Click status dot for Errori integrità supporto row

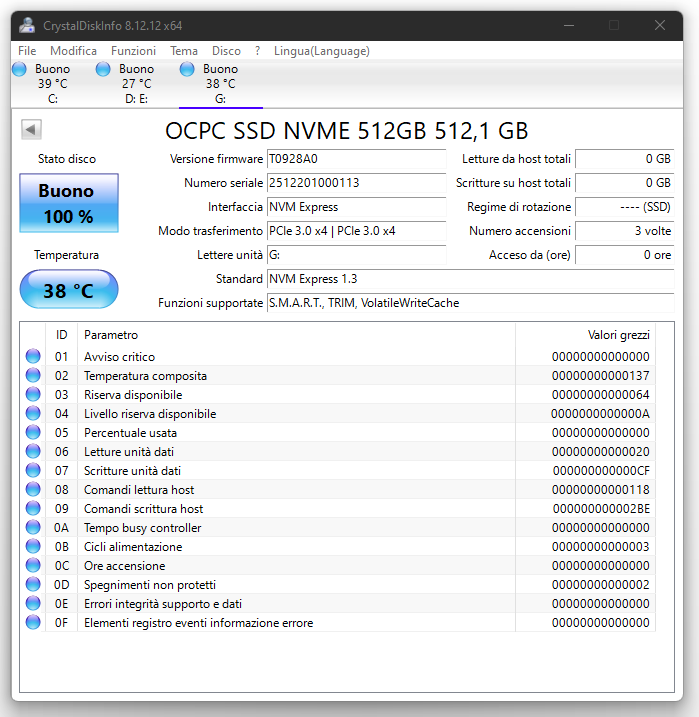point(33,603)
